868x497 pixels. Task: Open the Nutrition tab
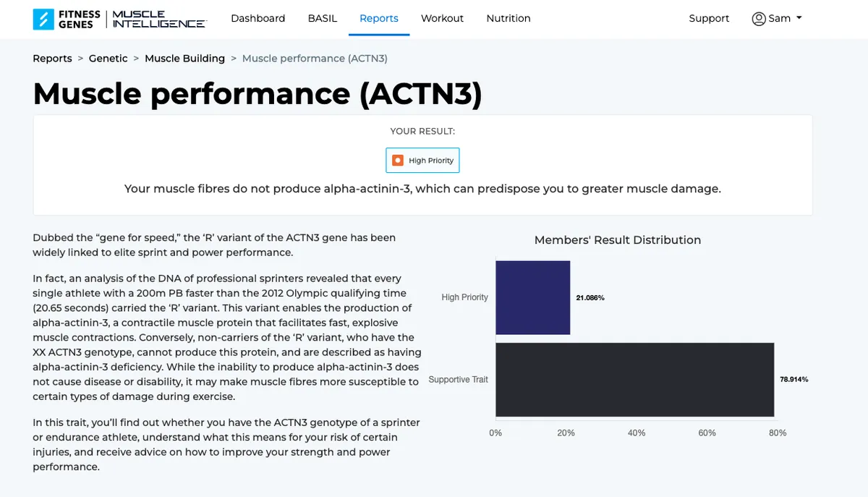(509, 18)
